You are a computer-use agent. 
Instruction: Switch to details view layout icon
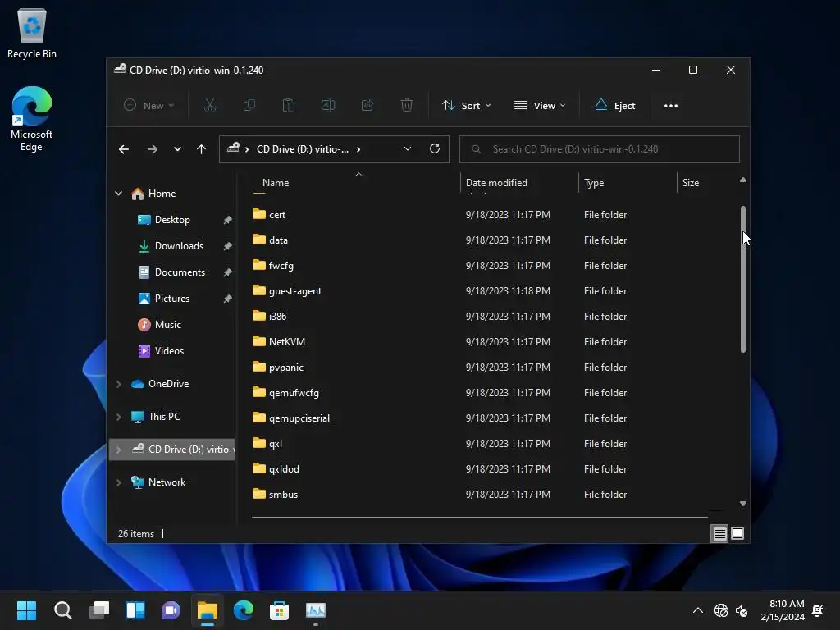pos(719,533)
